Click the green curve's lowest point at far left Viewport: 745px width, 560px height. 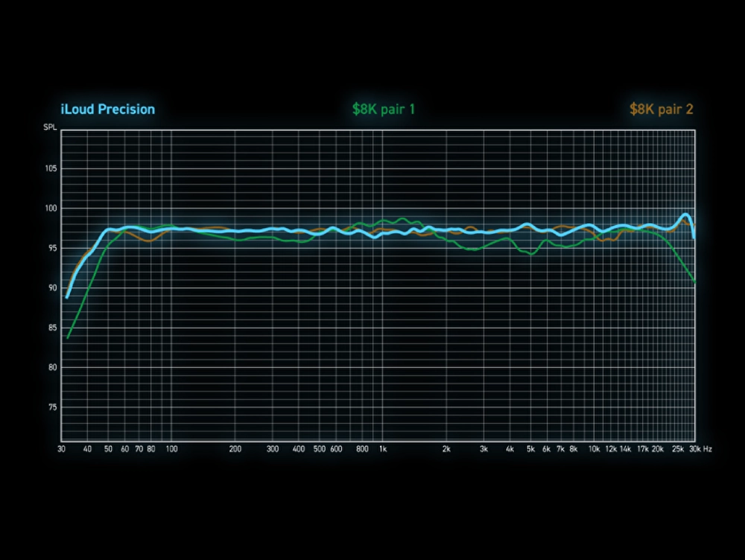68,338
